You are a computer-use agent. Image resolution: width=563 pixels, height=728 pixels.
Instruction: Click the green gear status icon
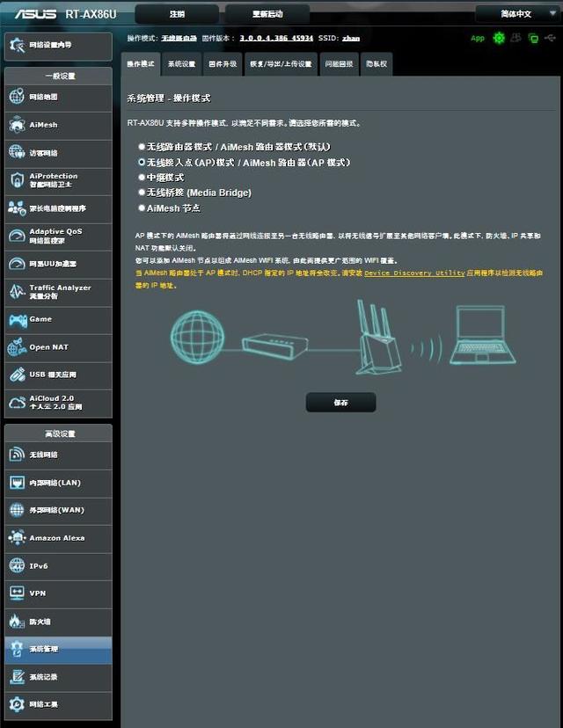click(x=499, y=38)
